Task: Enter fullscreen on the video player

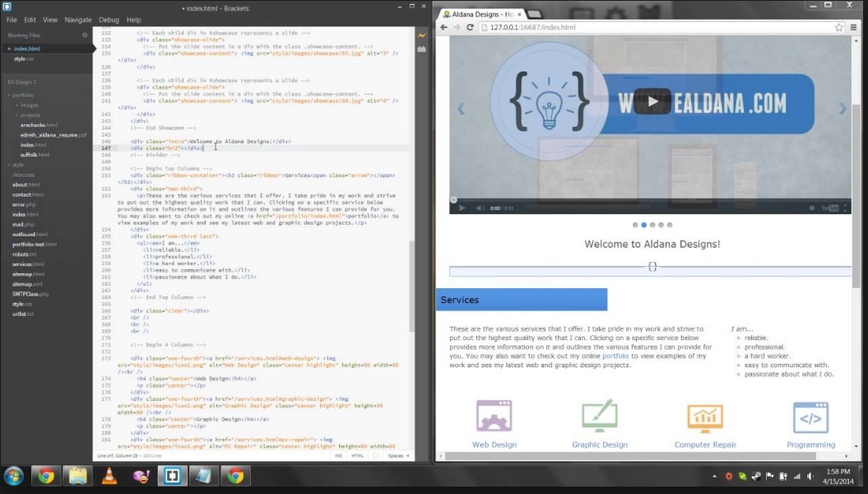Action: coord(845,208)
